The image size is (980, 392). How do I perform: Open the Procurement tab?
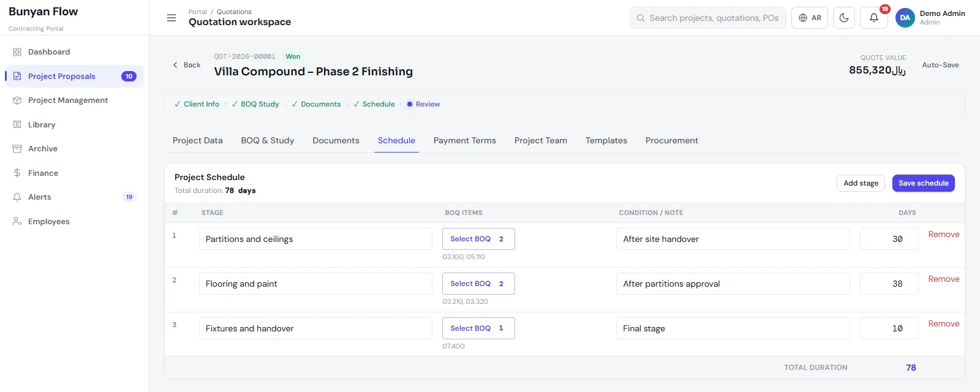click(672, 140)
